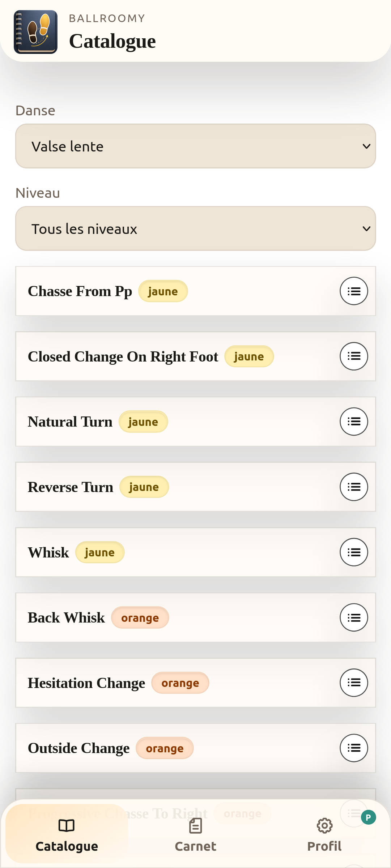Click the green P profile badge
Viewport: 391px width, 868px height.
368,817
